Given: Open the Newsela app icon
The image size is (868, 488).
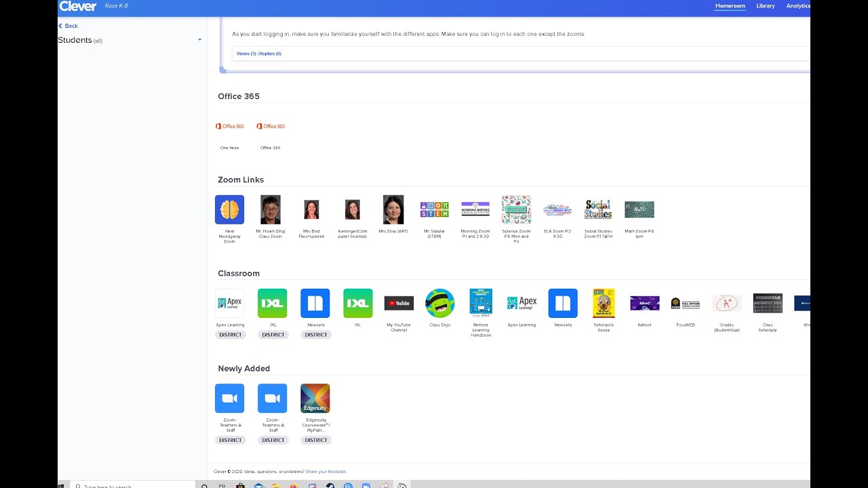Looking at the screenshot, I should click(315, 303).
